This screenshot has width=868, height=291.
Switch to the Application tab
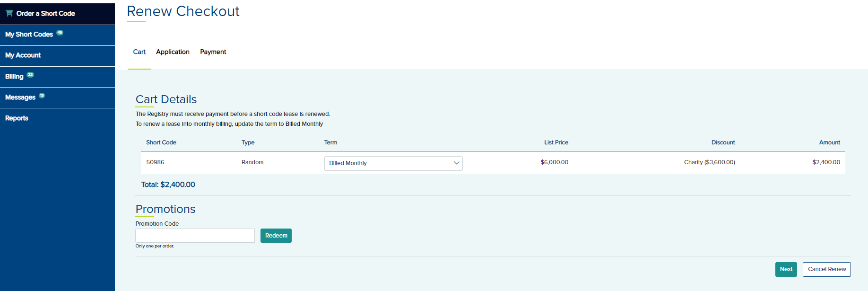click(173, 52)
